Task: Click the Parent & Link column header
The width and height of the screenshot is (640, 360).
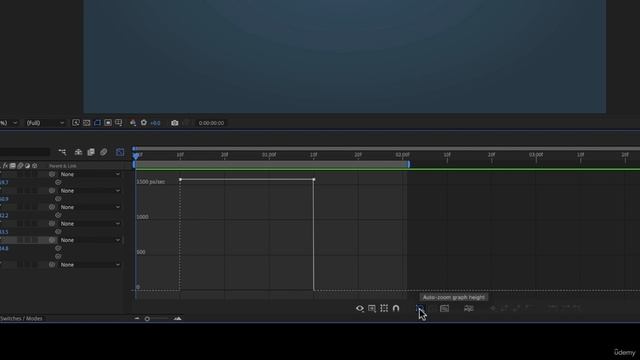Action: [63, 166]
